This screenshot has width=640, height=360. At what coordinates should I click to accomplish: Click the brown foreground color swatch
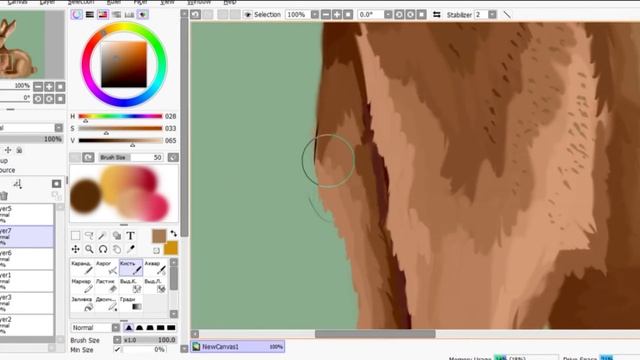point(159,236)
